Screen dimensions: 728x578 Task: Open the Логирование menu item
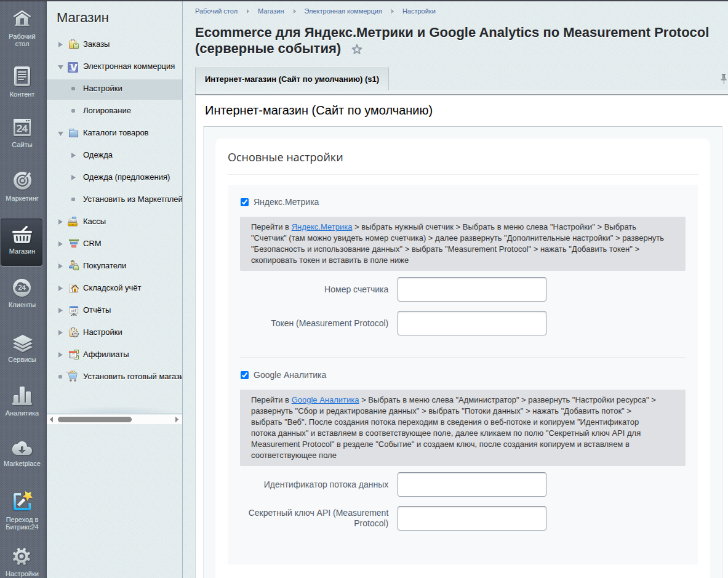pos(107,111)
